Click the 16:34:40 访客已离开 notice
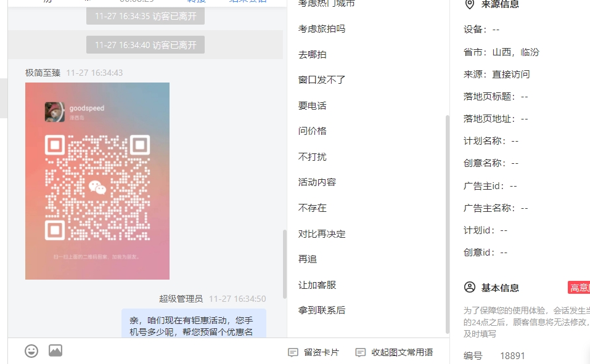This screenshot has height=364, width=590. click(145, 45)
